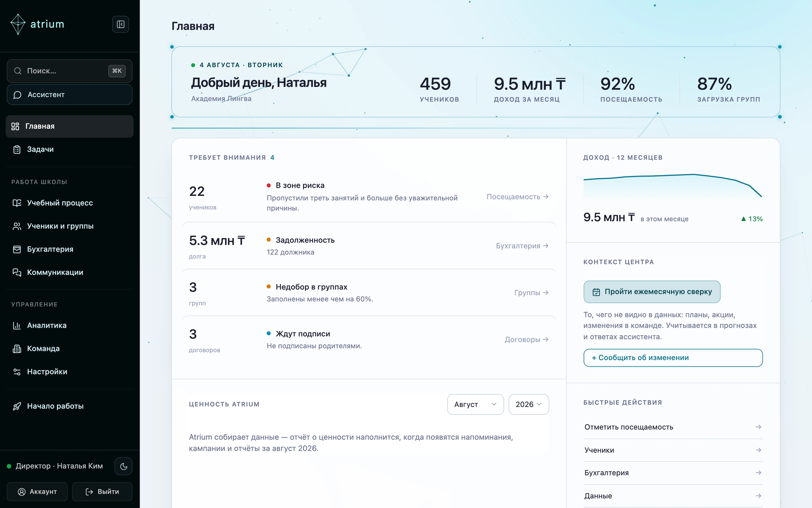Click the calendar icon on monthly reconciliation button
The image size is (812, 508).
point(596,292)
